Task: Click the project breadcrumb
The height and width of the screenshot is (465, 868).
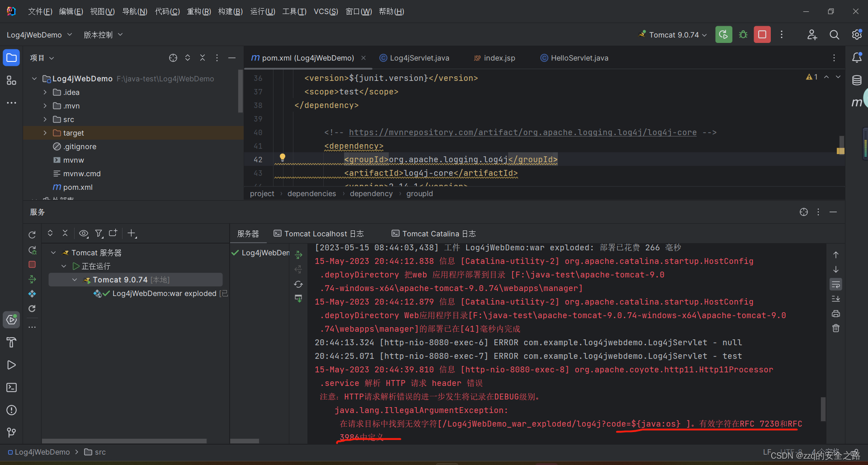Action: point(262,193)
